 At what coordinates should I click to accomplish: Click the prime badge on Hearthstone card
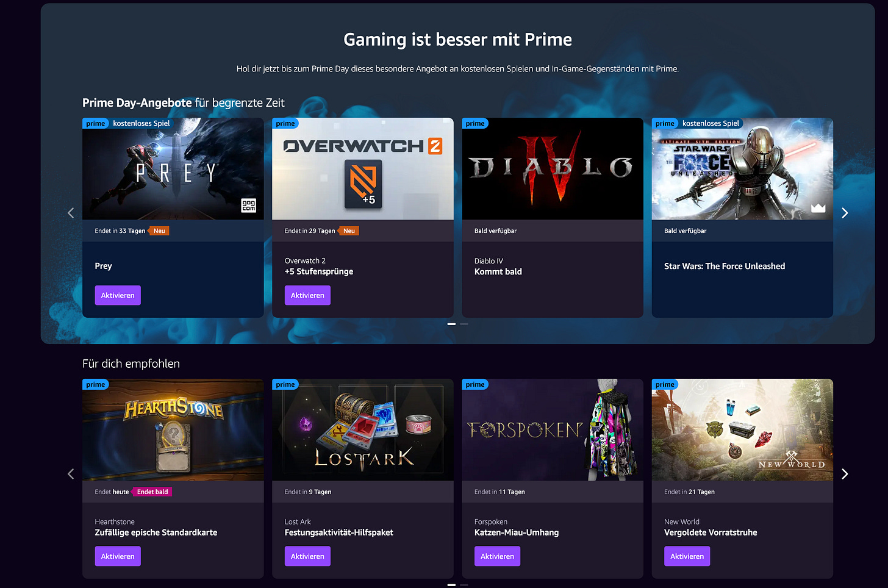pos(96,384)
